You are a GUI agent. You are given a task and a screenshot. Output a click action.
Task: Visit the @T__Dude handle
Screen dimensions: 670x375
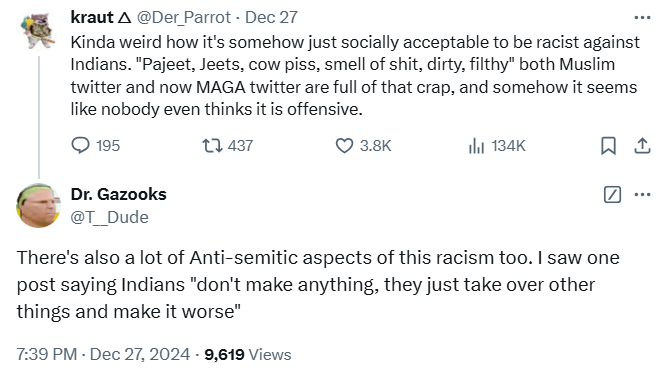[110, 217]
